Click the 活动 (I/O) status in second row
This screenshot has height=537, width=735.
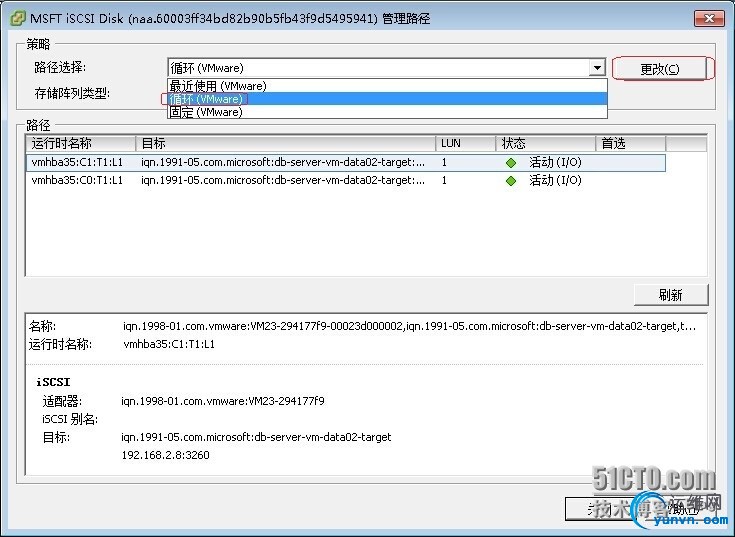click(555, 180)
